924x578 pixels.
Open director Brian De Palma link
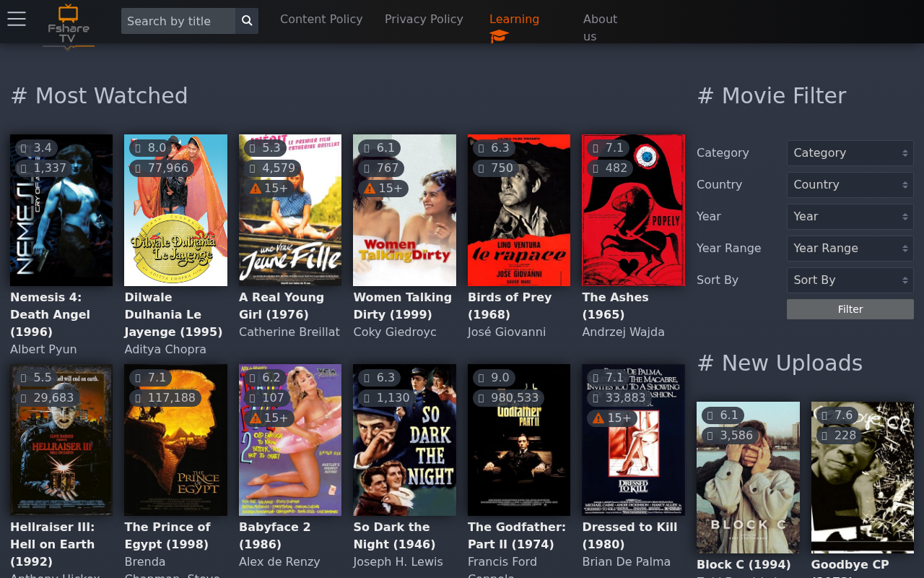627,562
